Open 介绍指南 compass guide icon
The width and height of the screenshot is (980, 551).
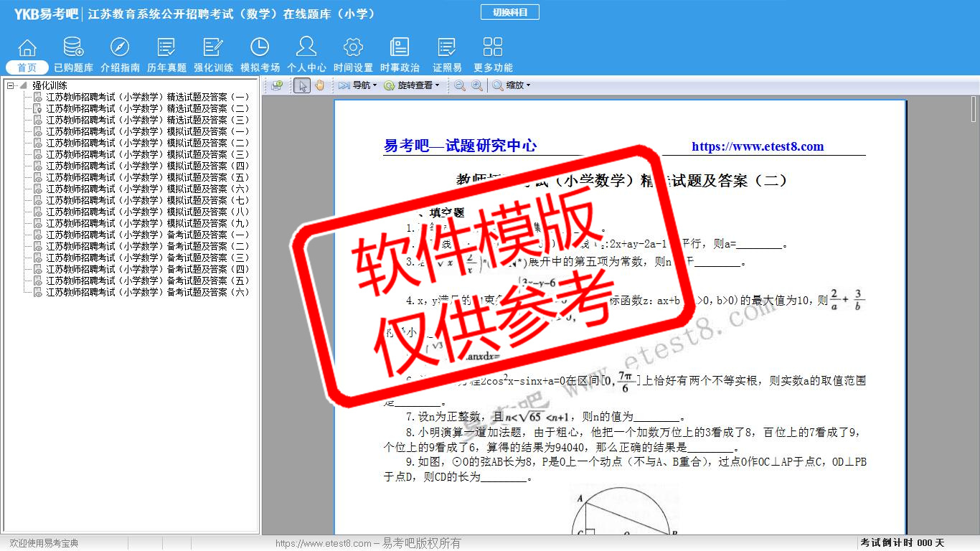120,47
